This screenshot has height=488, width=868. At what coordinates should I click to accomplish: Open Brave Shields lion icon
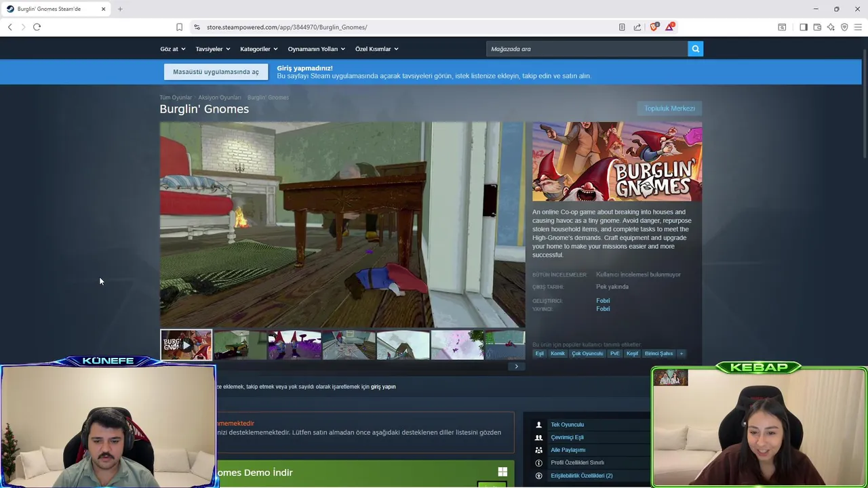click(x=654, y=26)
